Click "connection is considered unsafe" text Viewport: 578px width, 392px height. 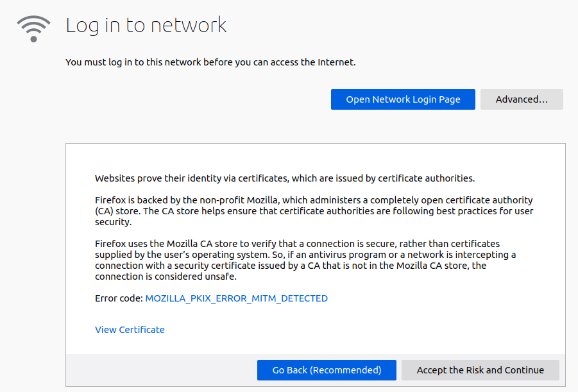pos(166,277)
